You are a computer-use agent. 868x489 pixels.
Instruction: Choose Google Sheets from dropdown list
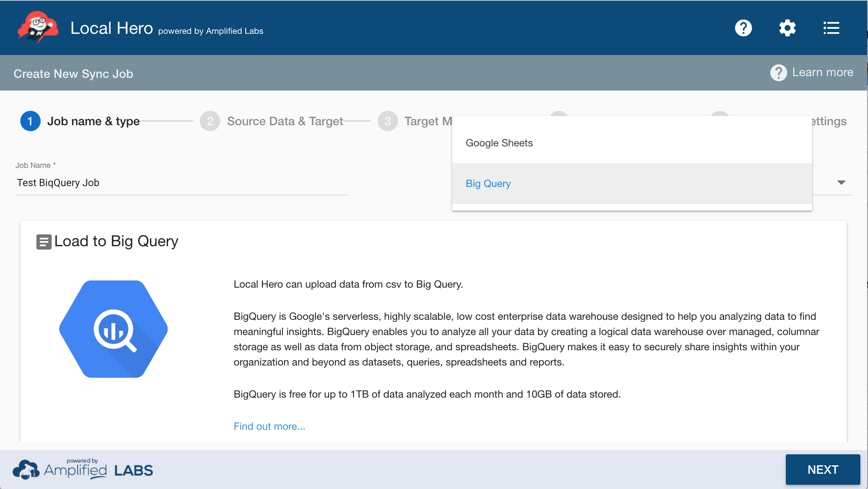[499, 143]
